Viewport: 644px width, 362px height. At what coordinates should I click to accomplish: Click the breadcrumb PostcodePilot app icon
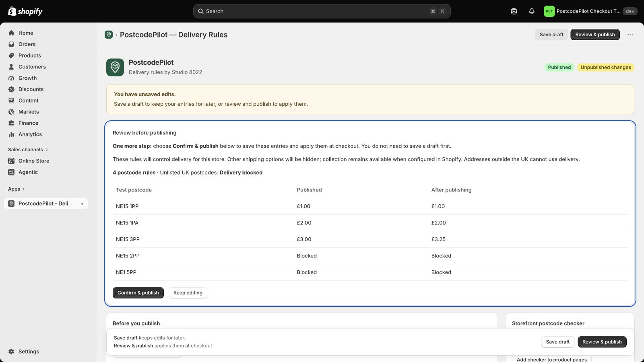(109, 35)
